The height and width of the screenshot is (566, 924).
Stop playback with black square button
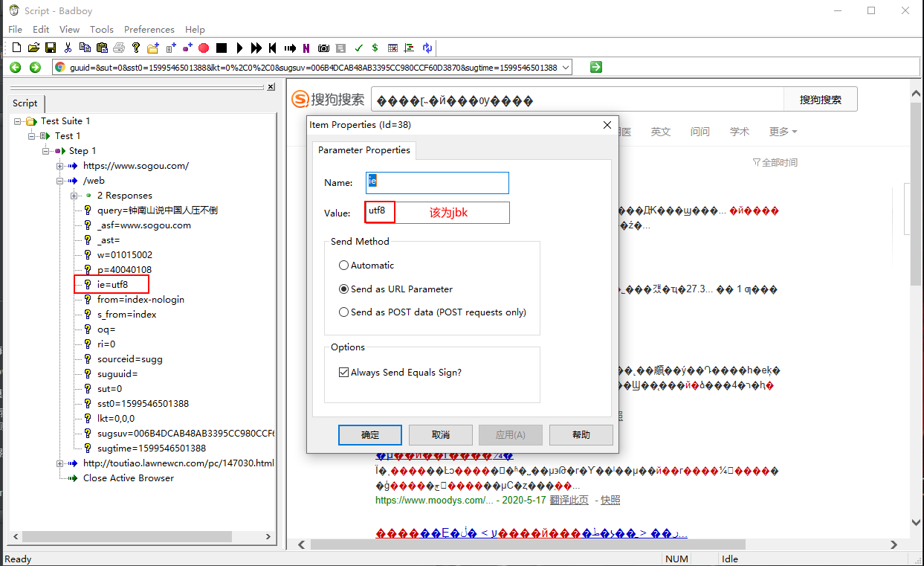tap(222, 48)
